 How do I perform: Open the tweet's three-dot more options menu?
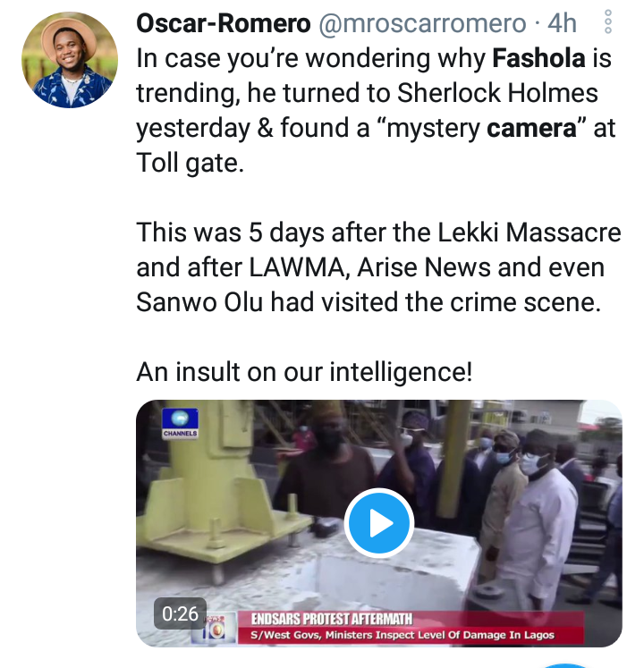coord(608,21)
